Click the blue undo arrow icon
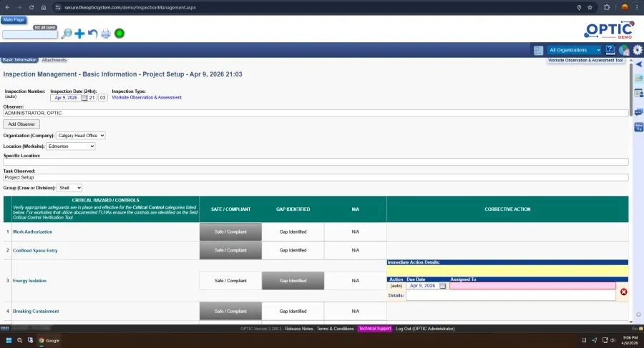Image resolution: width=644 pixels, height=348 pixels. tap(93, 34)
